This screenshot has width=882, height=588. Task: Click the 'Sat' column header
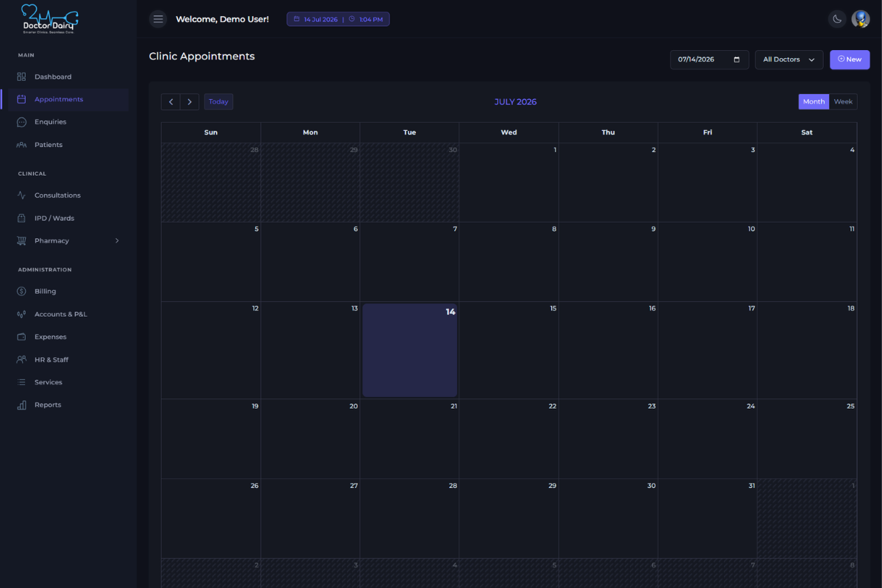click(807, 132)
